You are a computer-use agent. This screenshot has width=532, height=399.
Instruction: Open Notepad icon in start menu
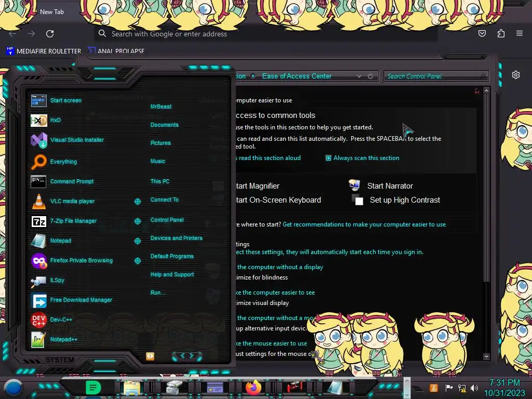tap(38, 241)
